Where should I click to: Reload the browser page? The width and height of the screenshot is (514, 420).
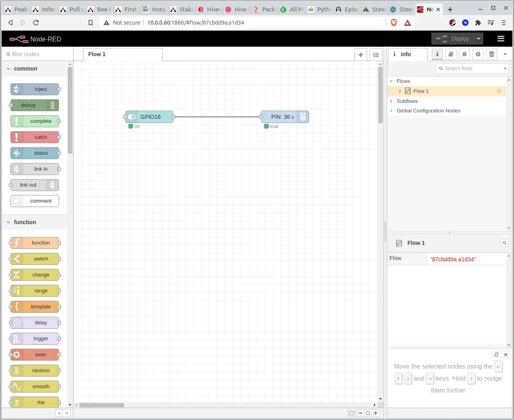pos(36,22)
